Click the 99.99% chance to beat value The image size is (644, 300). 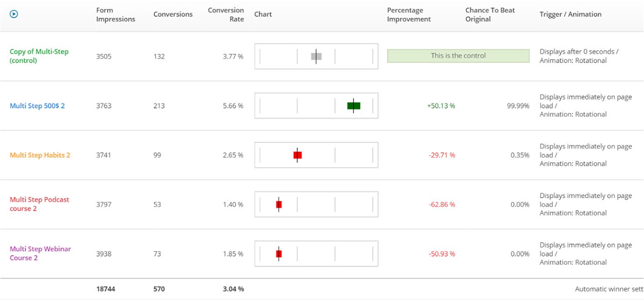click(x=518, y=106)
